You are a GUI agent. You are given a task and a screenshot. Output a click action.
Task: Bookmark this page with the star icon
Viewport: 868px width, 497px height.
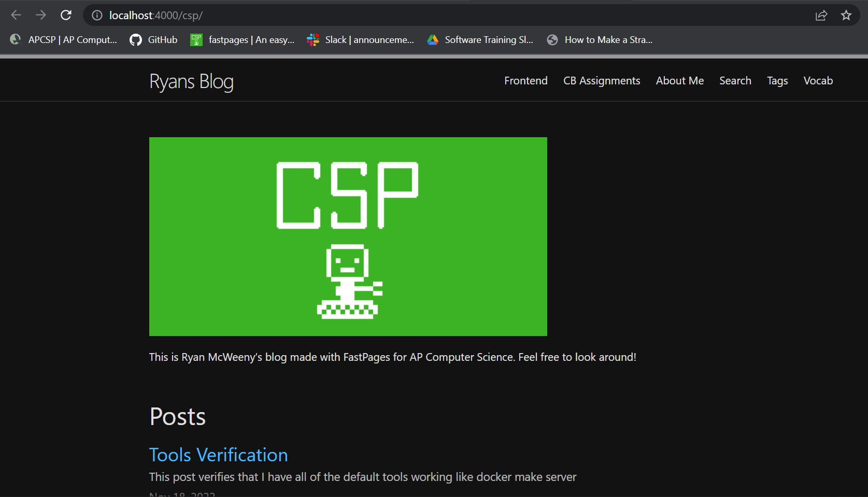(x=846, y=15)
